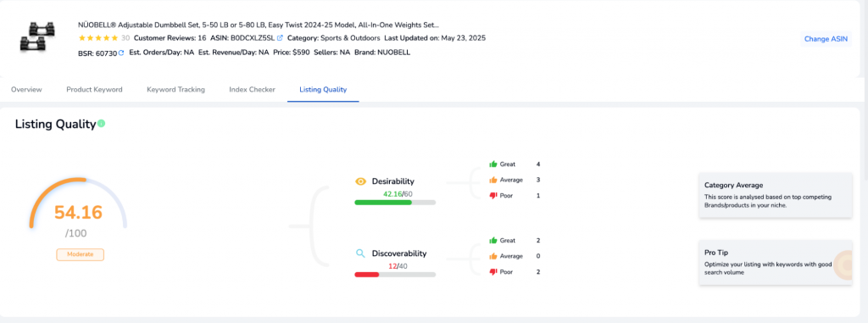The height and width of the screenshot is (323, 868).
Task: Go to the Keyword Tracking tab
Action: tap(176, 90)
